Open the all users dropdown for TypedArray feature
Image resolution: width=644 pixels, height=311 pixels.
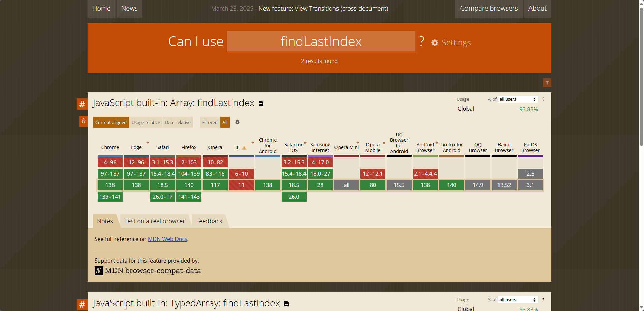(518, 300)
